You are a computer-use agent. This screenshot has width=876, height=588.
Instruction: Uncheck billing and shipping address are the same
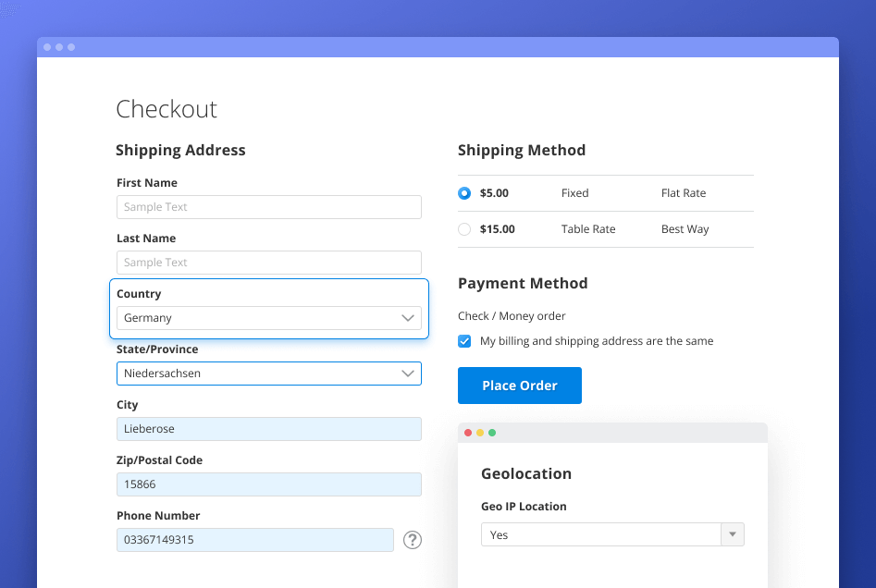(x=463, y=341)
